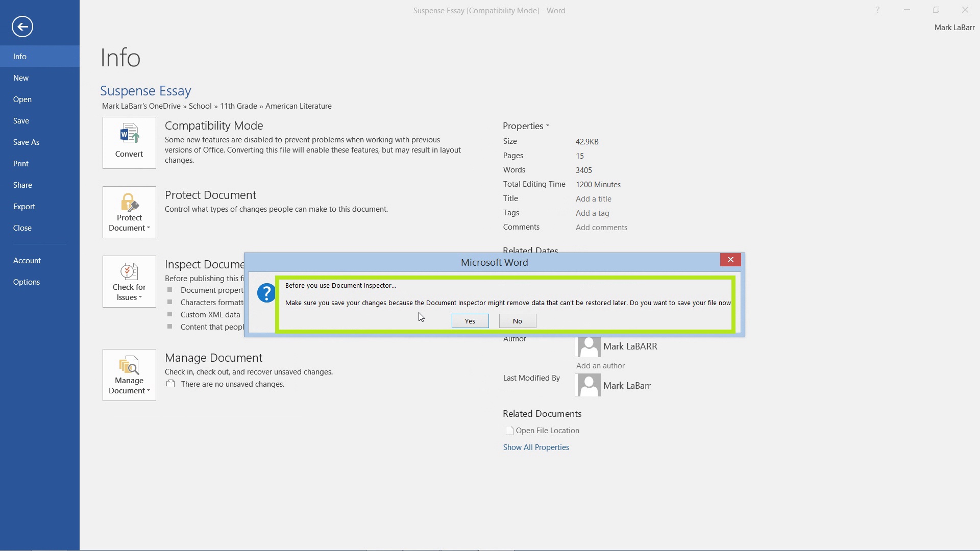Viewport: 980px width, 551px height.
Task: Click Show All Properties link
Action: point(536,447)
